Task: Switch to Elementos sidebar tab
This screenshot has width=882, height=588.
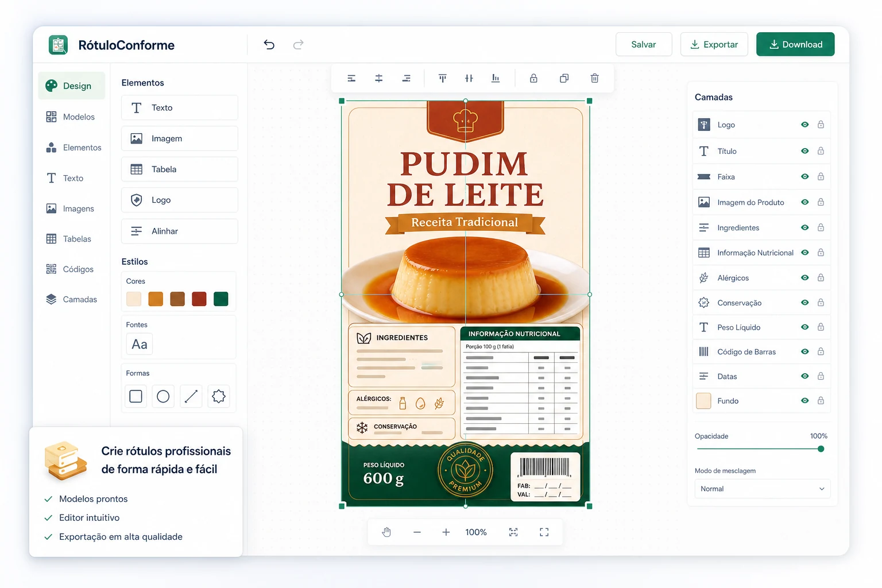Action: 72,148
